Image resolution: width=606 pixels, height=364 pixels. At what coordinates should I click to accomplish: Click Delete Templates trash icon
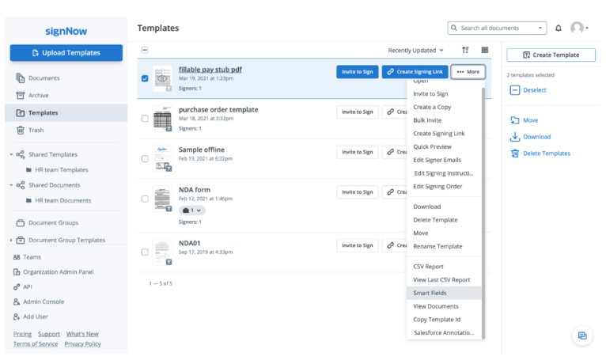tap(514, 154)
